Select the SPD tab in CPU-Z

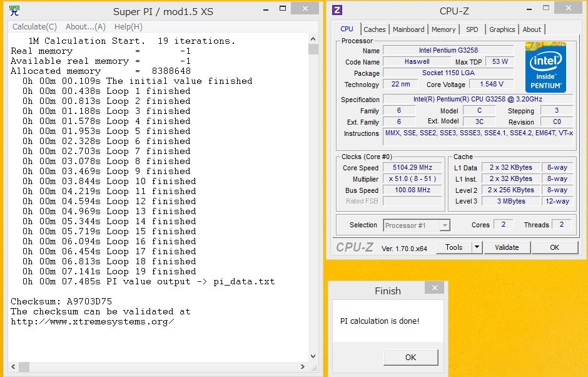click(472, 29)
